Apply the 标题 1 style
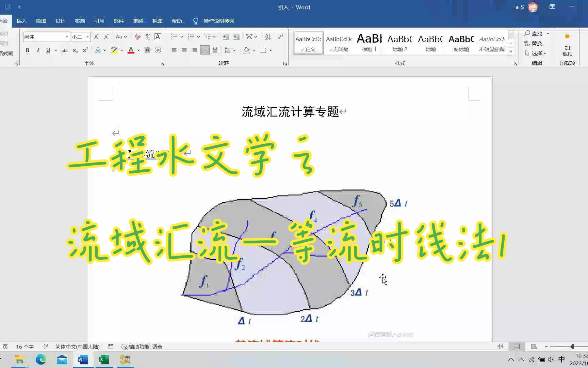The height and width of the screenshot is (368, 588). [x=369, y=43]
